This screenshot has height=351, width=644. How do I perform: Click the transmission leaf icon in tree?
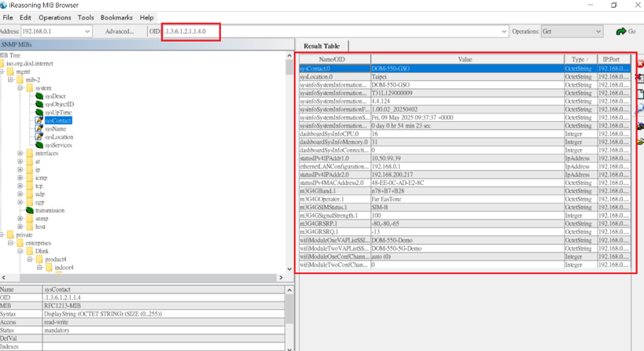tap(30, 211)
